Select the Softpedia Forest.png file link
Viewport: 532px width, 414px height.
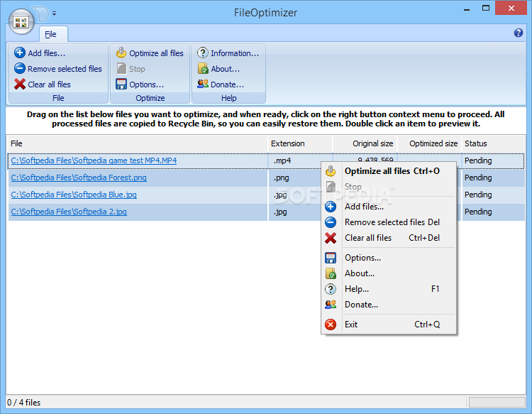(x=79, y=178)
